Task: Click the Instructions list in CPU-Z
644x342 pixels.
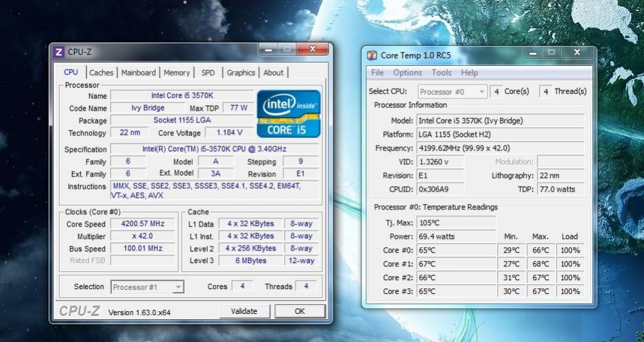Action: [215, 191]
